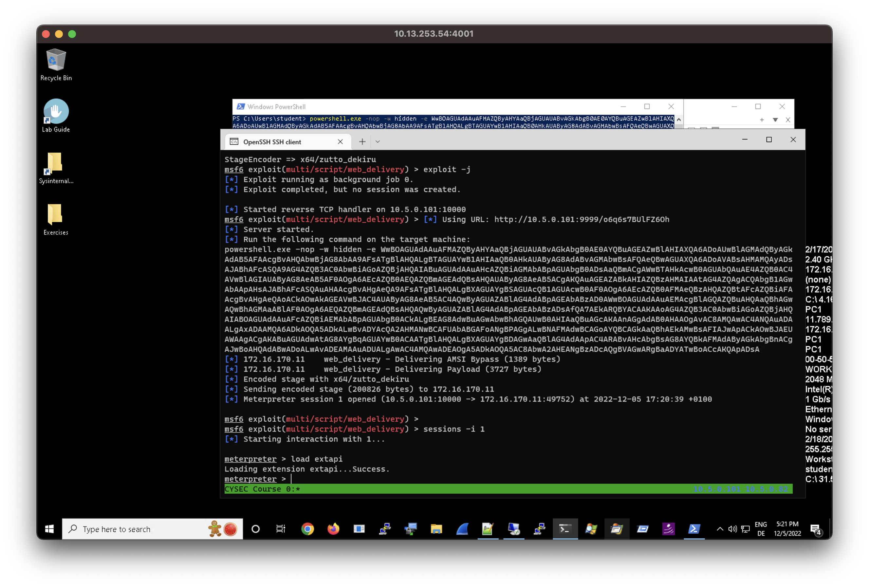The image size is (869, 588).
Task: Click 'Delivering Payload (3727 bytes)' line
Action: [383, 369]
